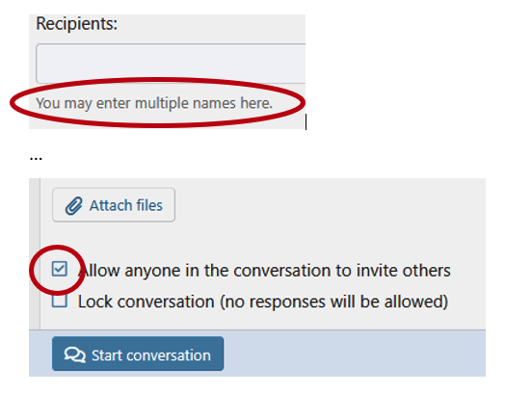Viewport: 532px width, 395px height.
Task: Click the 'You may enter multiple names here' hint
Action: click(x=154, y=103)
